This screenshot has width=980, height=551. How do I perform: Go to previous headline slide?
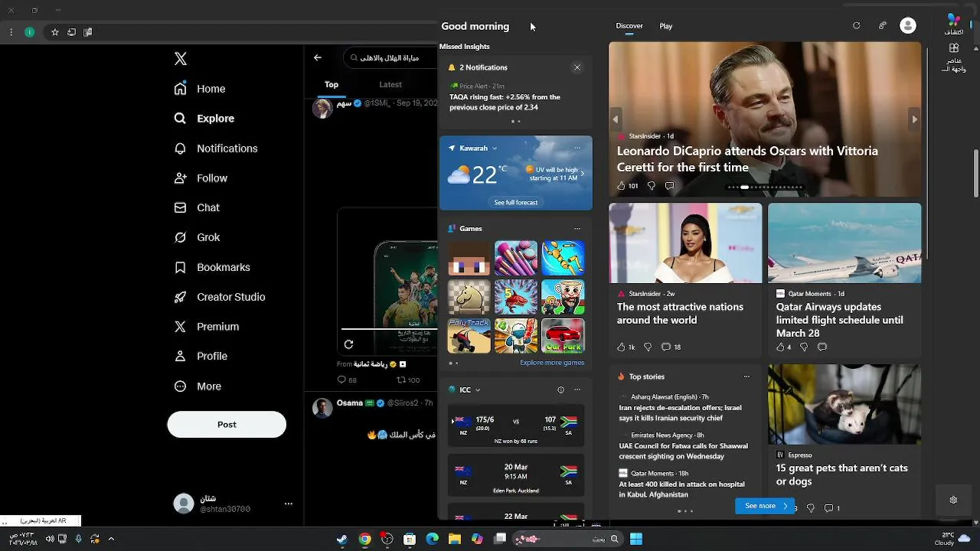615,119
